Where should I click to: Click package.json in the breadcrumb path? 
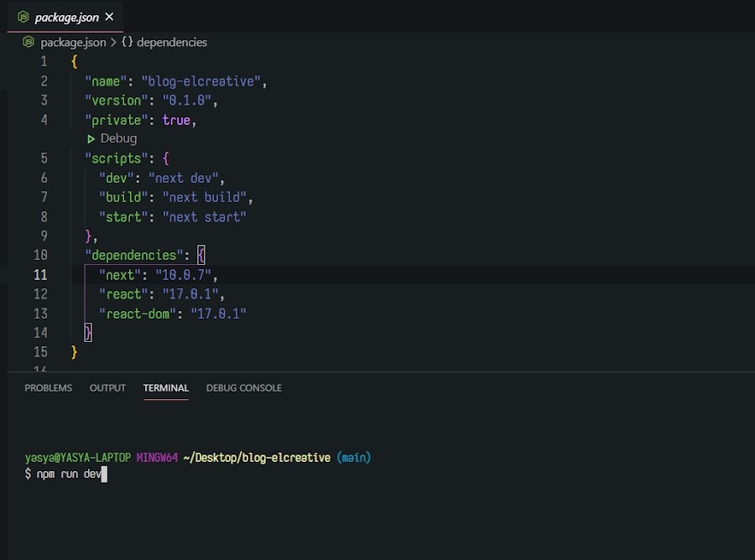(x=73, y=43)
